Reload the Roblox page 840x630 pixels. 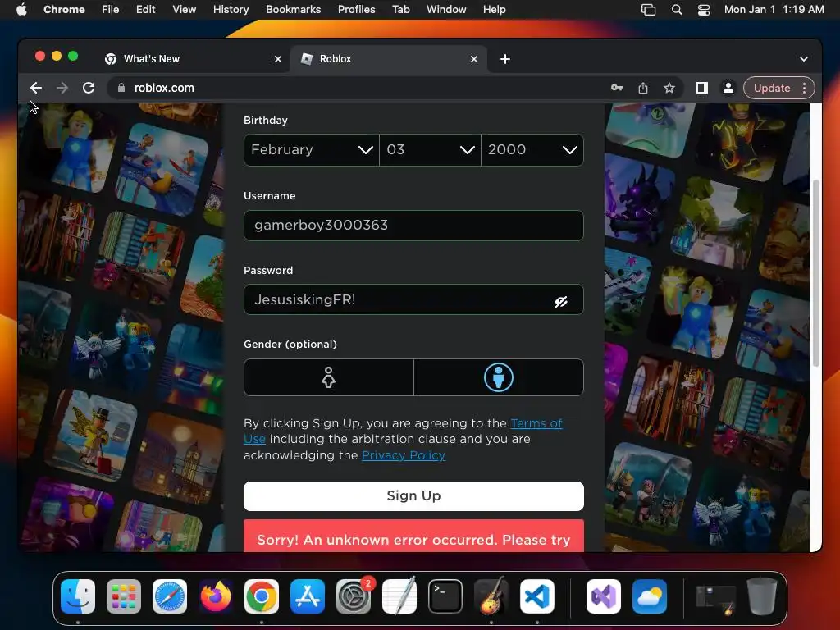click(x=89, y=88)
